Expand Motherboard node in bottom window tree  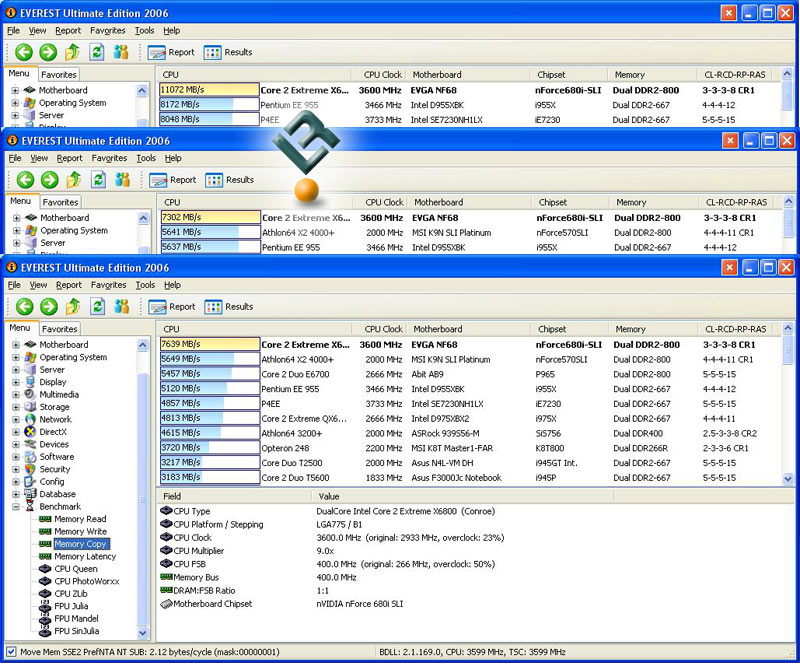[16, 345]
